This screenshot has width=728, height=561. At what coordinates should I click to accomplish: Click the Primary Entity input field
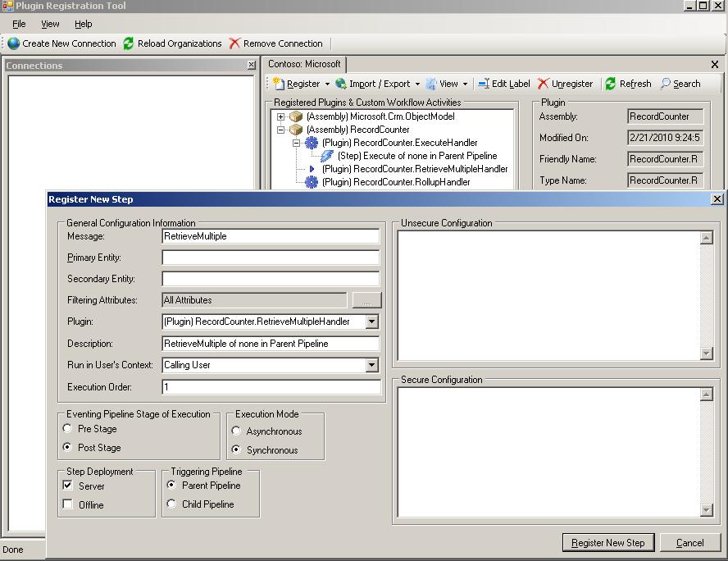click(271, 258)
